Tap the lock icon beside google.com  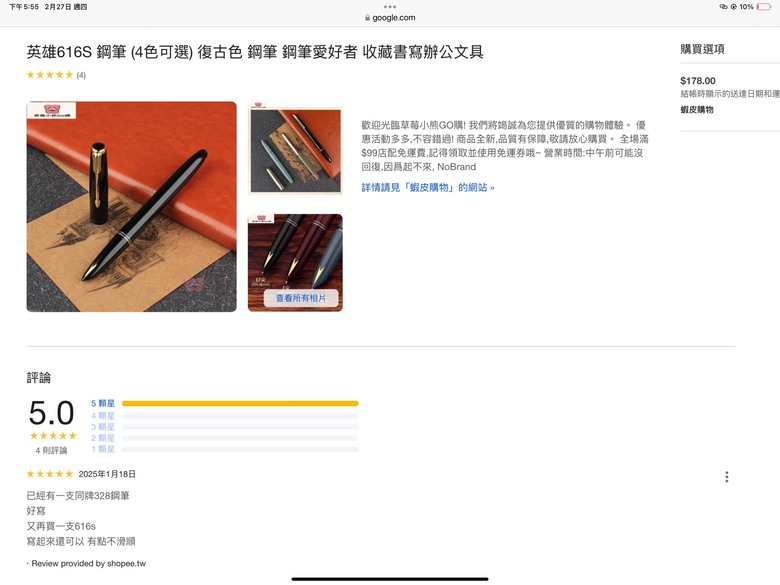coord(367,18)
